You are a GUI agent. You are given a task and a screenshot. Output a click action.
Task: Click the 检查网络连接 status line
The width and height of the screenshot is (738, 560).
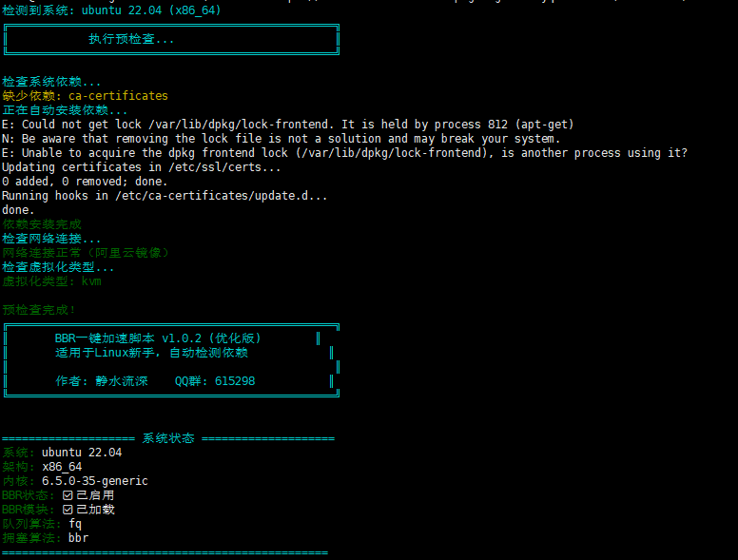51,239
